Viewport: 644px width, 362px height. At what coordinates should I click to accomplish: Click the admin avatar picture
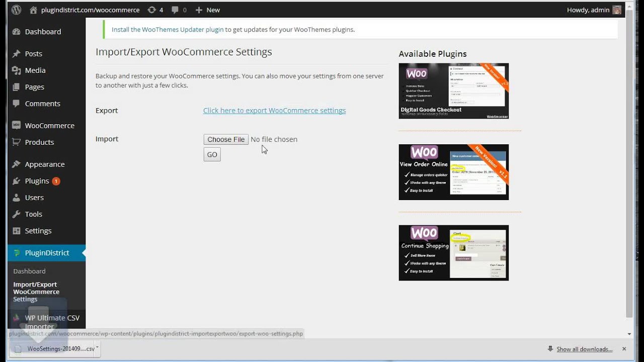(617, 10)
